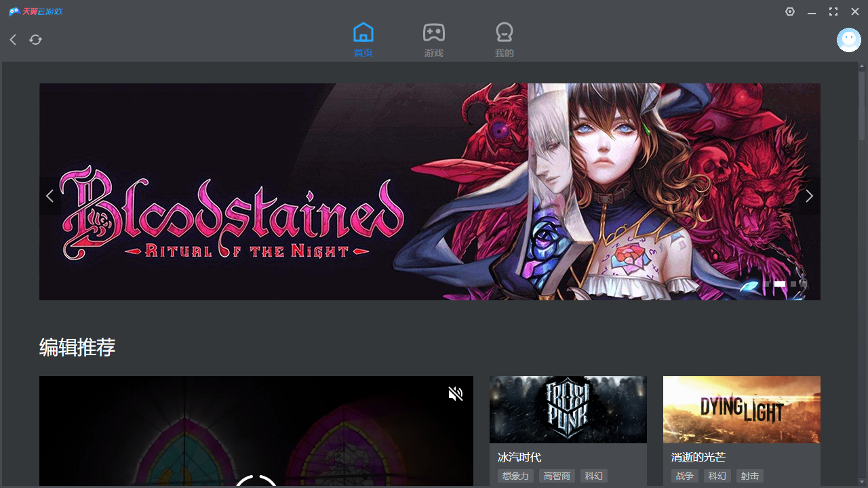
Task: Select the 科幻 tag under 消逝的光芒
Action: point(717,476)
